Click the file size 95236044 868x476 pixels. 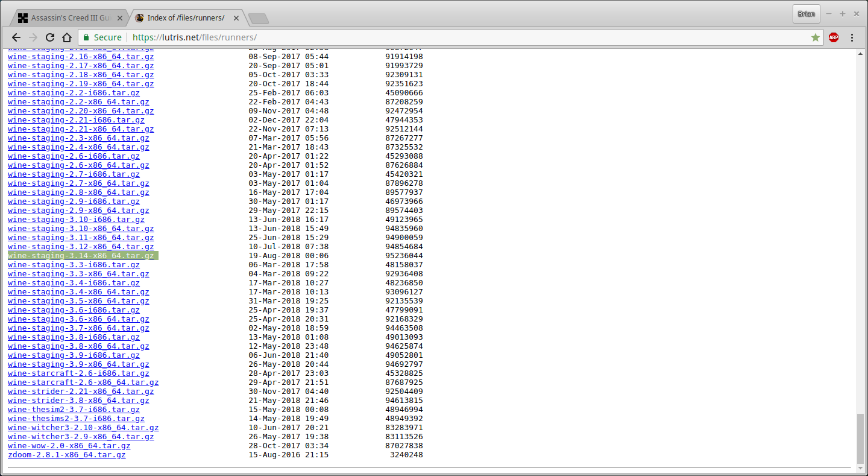pos(404,256)
